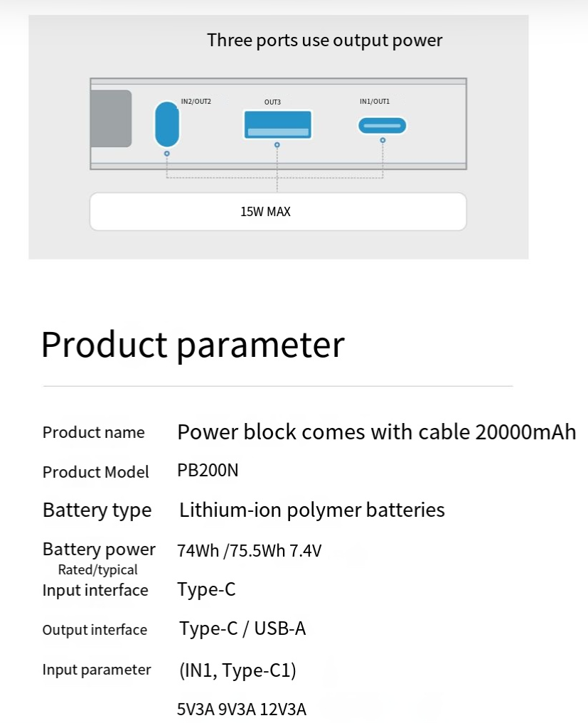
Task: Click the "Input interface" label
Action: click(x=95, y=590)
